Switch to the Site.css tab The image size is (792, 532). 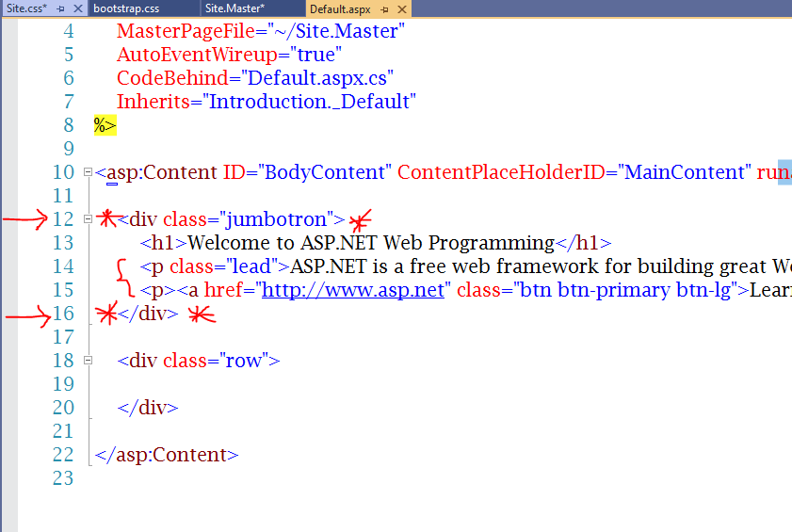tap(26, 8)
